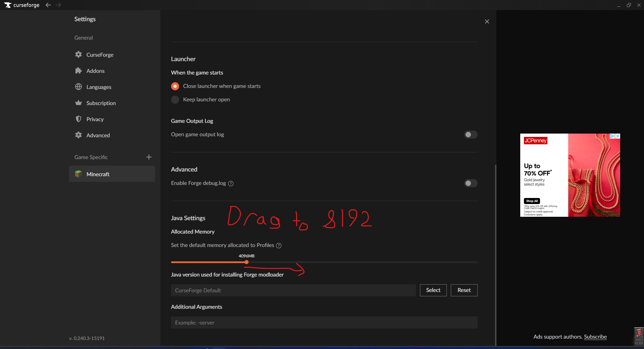Click help icon beside memory allocated to Profiles
The image size is (644, 349).
tap(279, 246)
